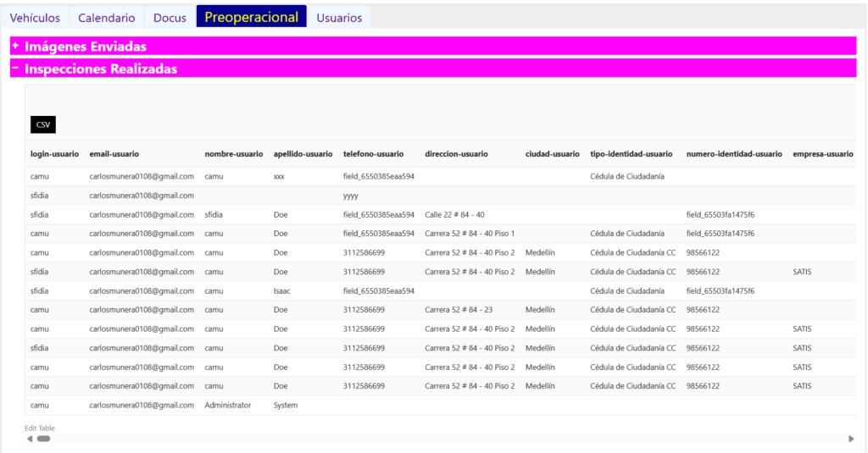Click 'Cédula de Ciudadanía' in the xxx row
The height and width of the screenshot is (453, 868).
(626, 176)
